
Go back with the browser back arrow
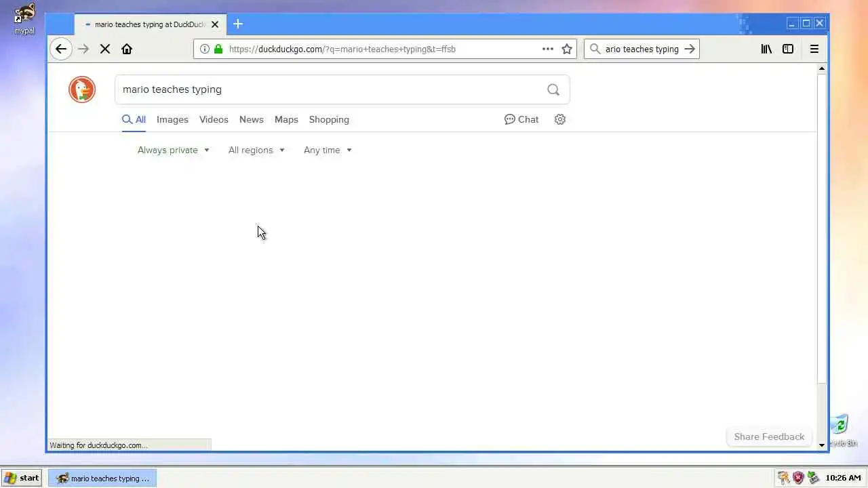pos(61,49)
